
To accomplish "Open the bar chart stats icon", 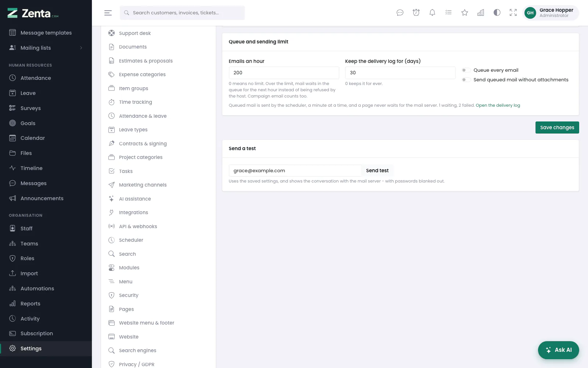I will (x=481, y=13).
